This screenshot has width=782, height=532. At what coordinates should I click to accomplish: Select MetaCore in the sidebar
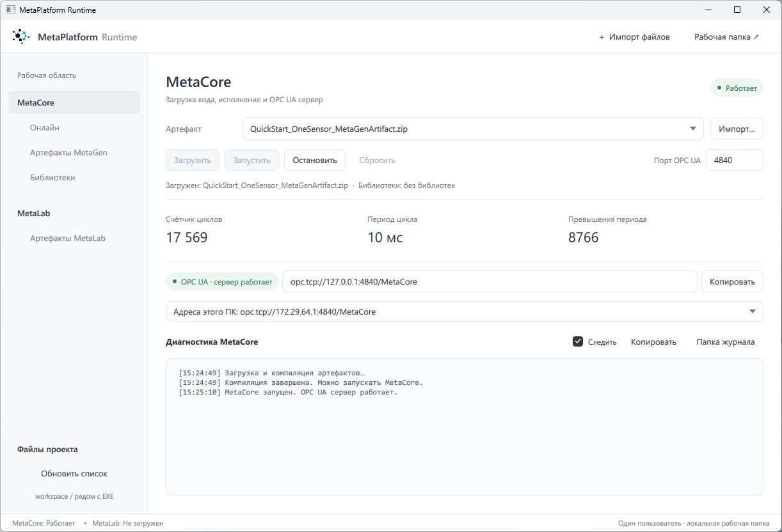point(74,102)
